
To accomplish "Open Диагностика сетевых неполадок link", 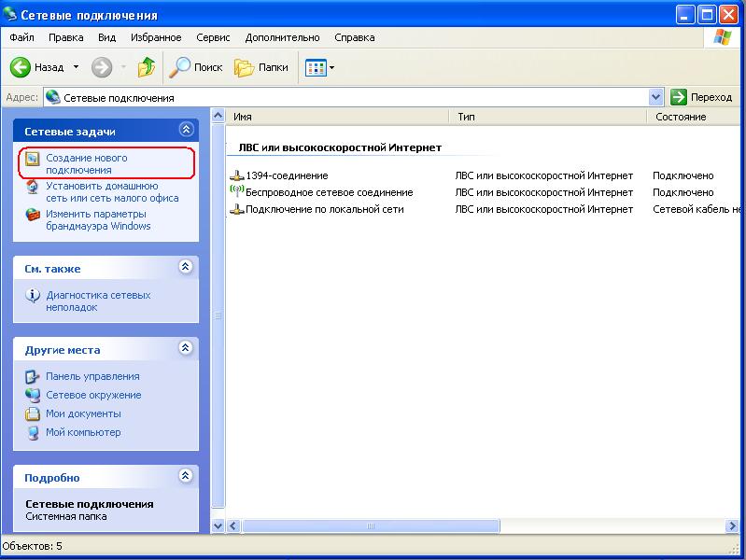I will click(x=98, y=301).
